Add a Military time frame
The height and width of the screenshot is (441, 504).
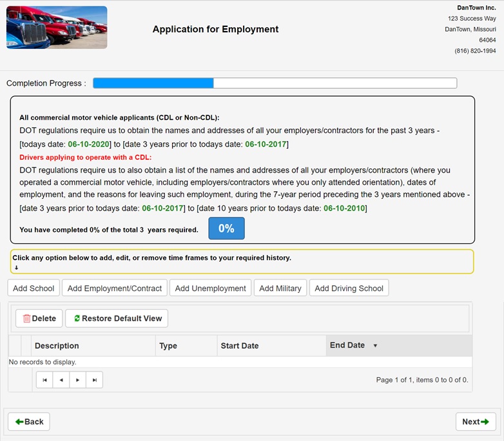point(280,288)
